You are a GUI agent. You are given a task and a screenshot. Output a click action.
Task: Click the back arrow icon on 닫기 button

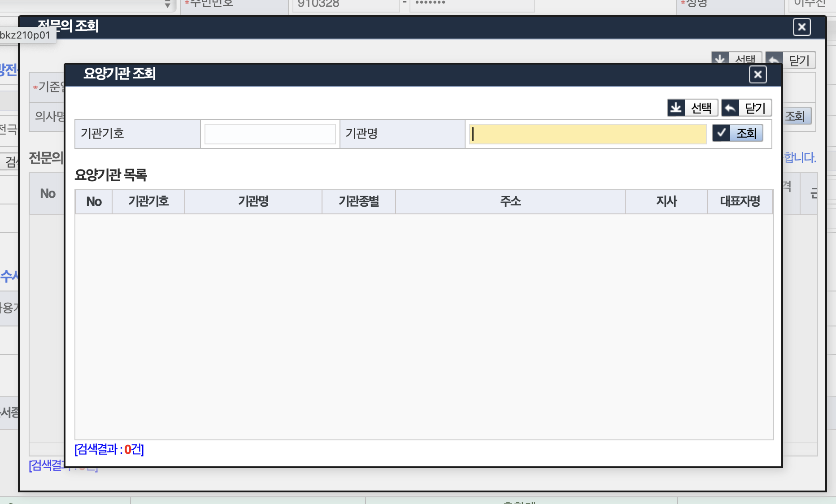pyautogui.click(x=730, y=108)
